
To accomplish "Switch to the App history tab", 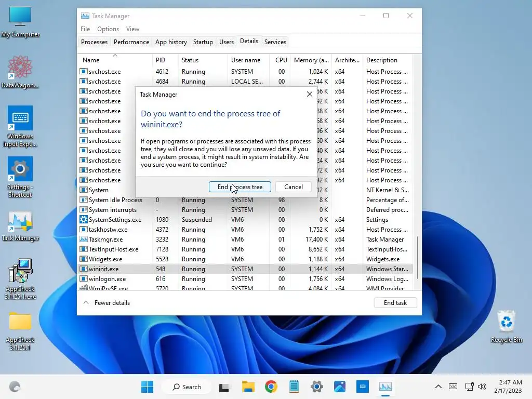I will pos(171,42).
